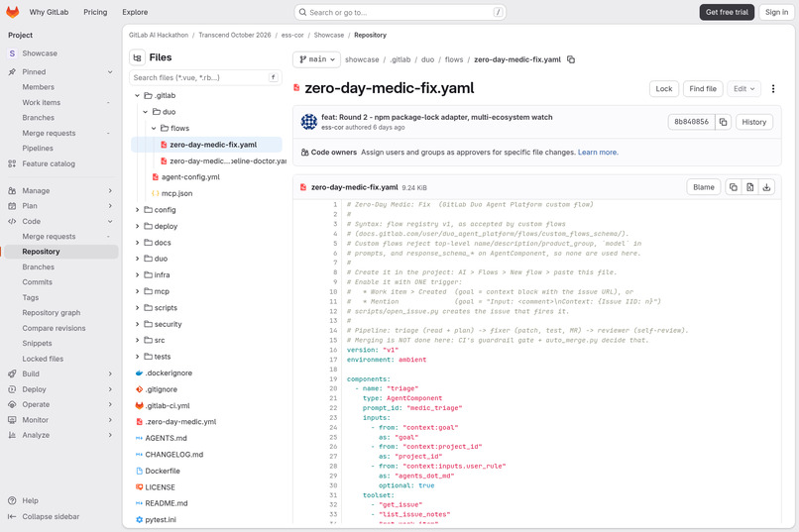Open Explore in top navigation
Viewport: 799px width, 532px height.
(x=135, y=12)
